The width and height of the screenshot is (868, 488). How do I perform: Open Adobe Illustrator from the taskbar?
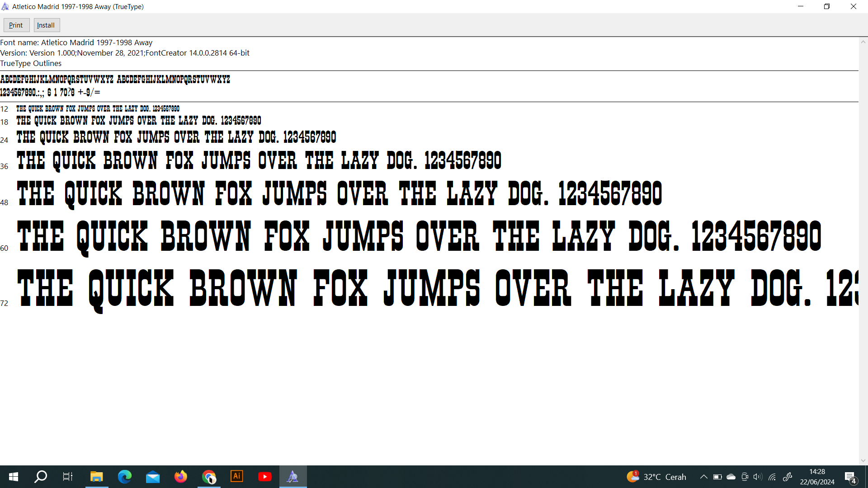click(x=237, y=477)
